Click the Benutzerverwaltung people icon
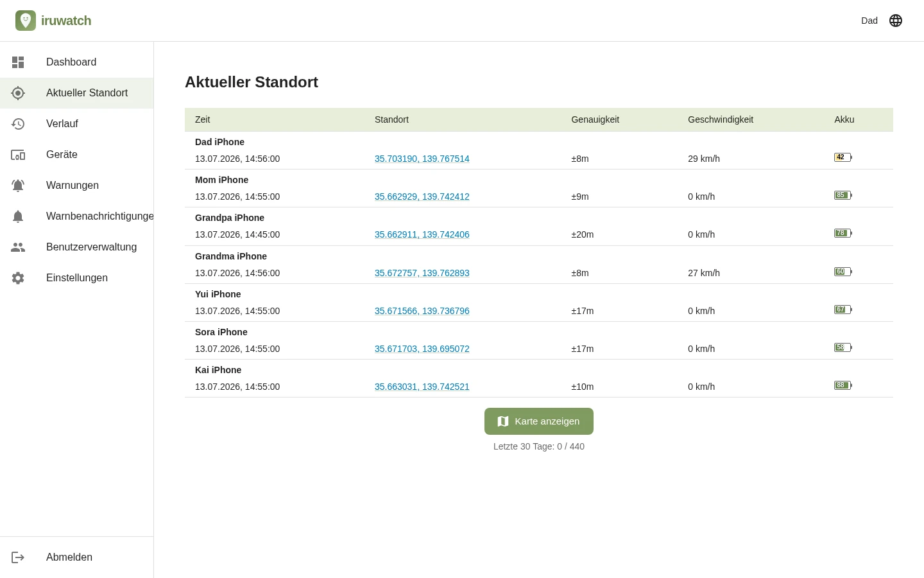Image resolution: width=924 pixels, height=578 pixels. [18, 247]
